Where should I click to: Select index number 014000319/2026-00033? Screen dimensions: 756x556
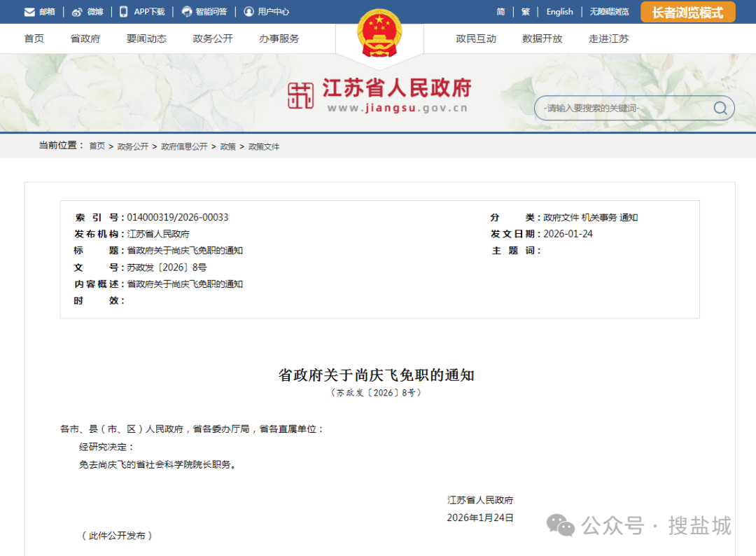click(x=178, y=218)
